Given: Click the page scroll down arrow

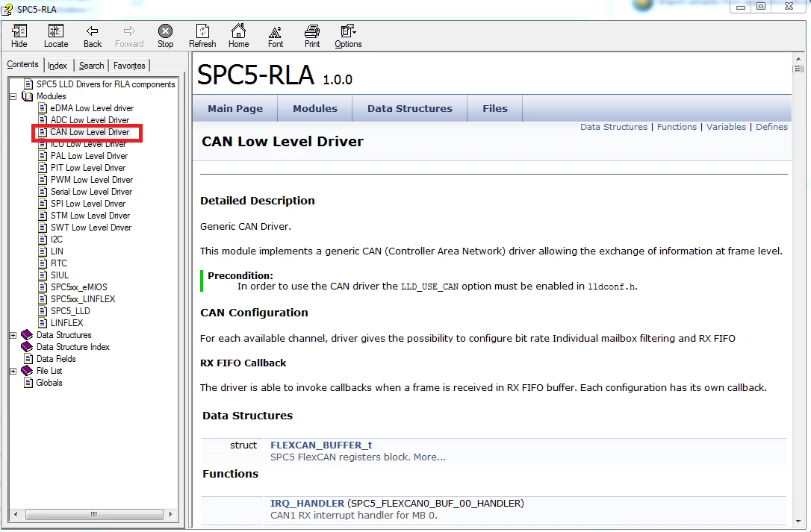Looking at the screenshot, I should click(798, 522).
